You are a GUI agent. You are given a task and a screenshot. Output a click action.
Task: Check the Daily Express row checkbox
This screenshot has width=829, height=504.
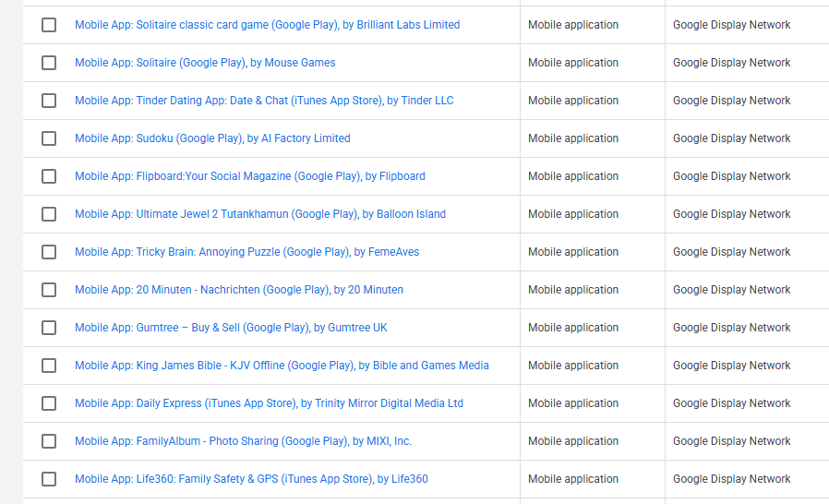pyautogui.click(x=49, y=403)
